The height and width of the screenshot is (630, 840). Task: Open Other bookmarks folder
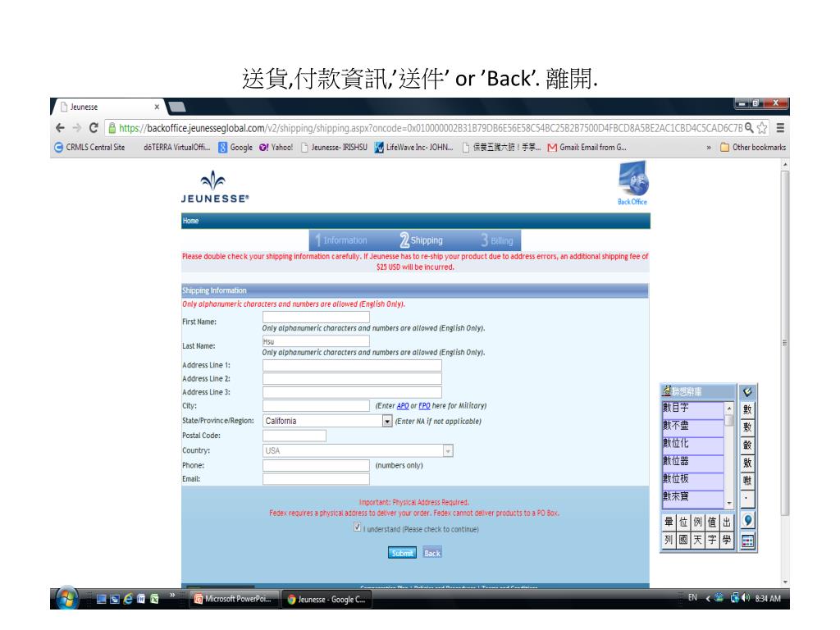click(753, 148)
